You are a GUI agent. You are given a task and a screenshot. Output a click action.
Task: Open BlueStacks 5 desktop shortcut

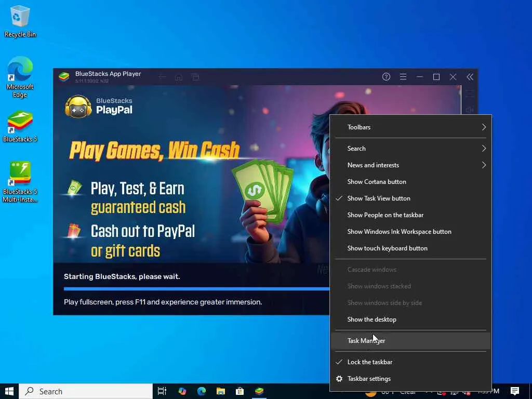click(20, 126)
